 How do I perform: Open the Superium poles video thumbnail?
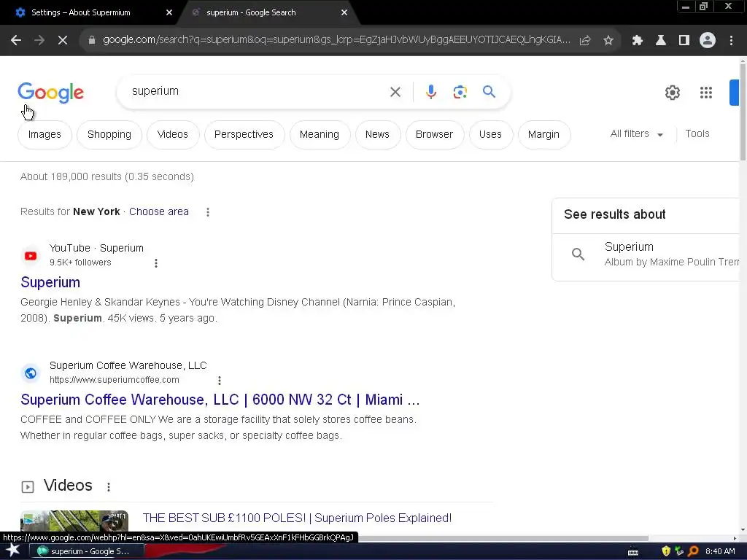[x=74, y=521]
